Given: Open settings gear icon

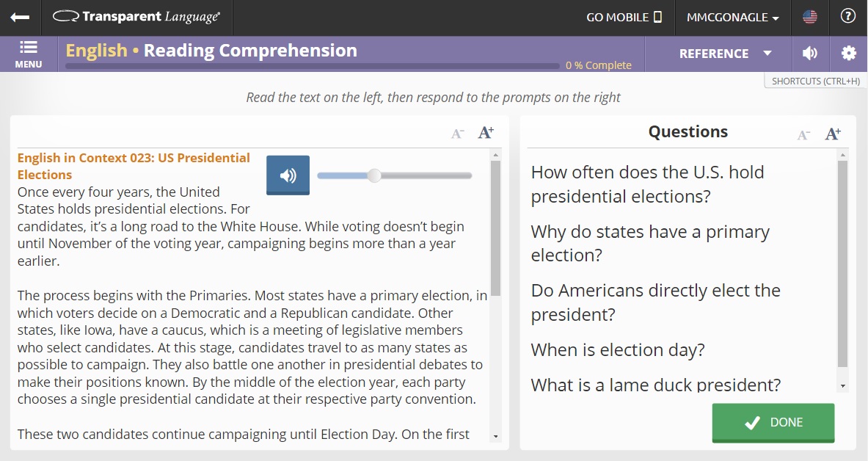Looking at the screenshot, I should click(x=848, y=53).
